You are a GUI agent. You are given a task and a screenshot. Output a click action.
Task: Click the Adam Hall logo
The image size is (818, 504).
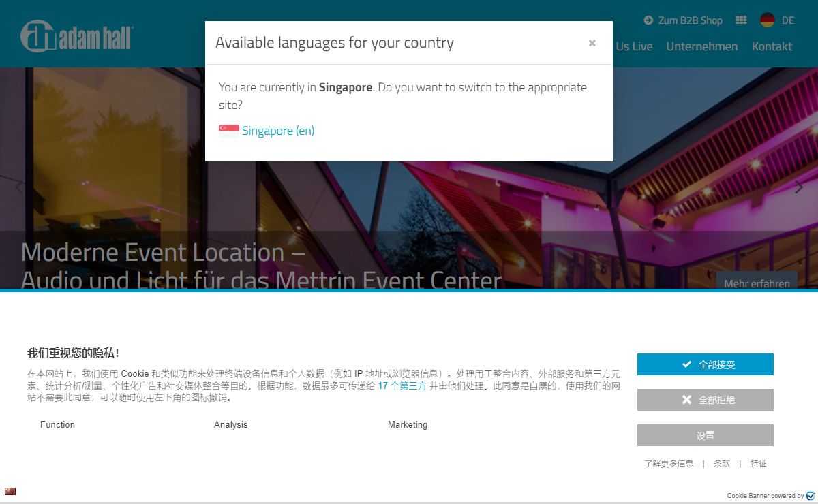pyautogui.click(x=76, y=36)
